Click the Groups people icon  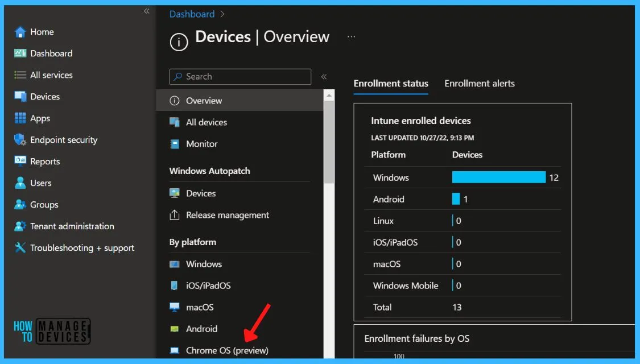tap(20, 204)
